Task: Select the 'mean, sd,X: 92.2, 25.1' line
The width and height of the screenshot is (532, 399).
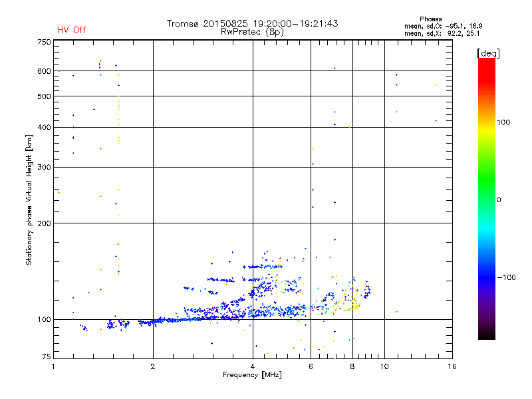Action: click(442, 34)
